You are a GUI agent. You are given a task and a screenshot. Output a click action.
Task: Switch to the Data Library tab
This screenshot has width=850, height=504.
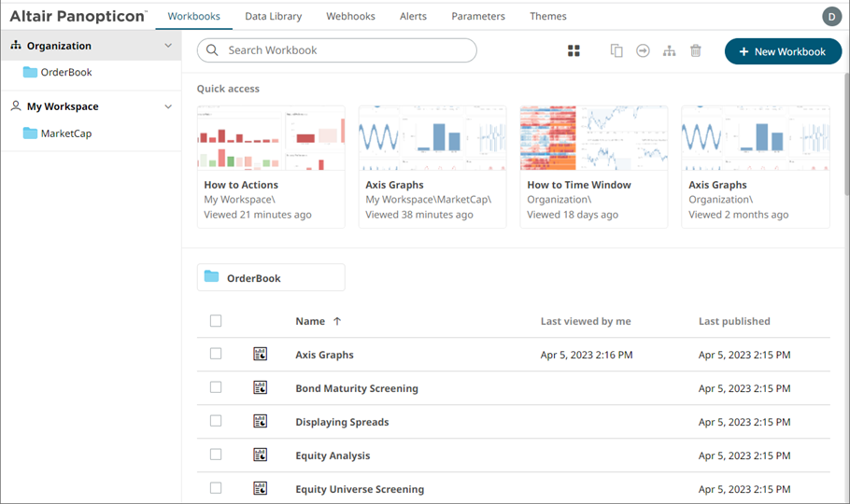pos(273,16)
